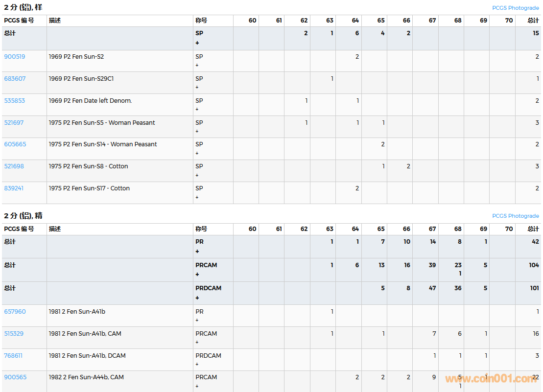Expand plus for 1969 P2 Fen Sun-S2 row
Image resolution: width=543 pixels, height=392 pixels.
(x=197, y=65)
